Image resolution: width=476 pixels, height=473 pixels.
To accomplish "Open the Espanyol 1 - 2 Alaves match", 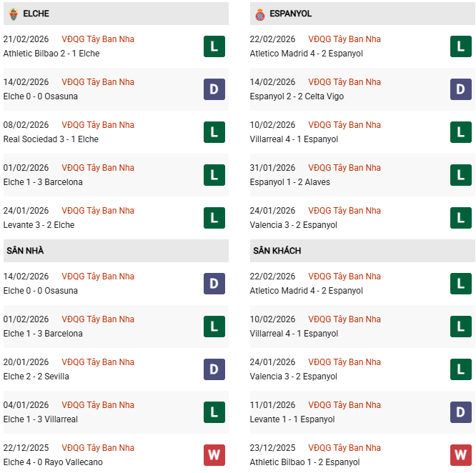I will point(289,182).
